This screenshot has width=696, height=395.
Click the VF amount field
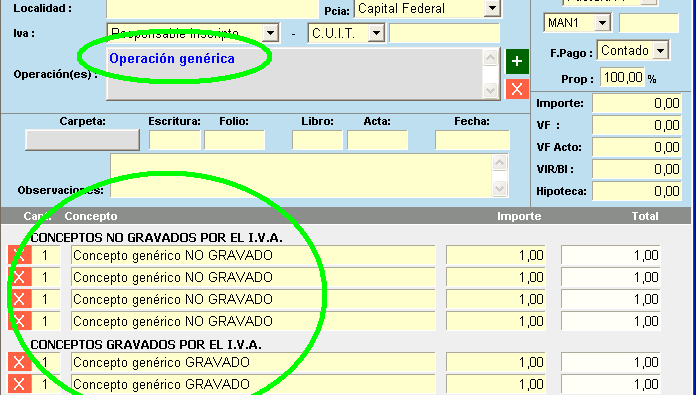coord(637,126)
